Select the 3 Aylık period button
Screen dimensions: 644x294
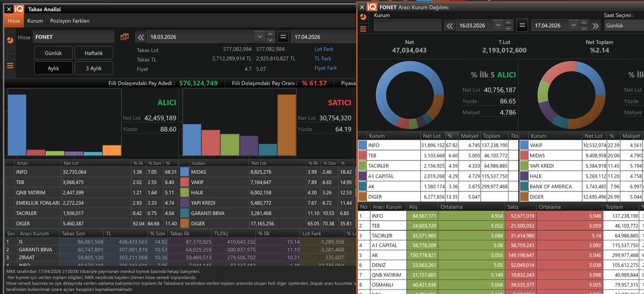click(x=93, y=68)
